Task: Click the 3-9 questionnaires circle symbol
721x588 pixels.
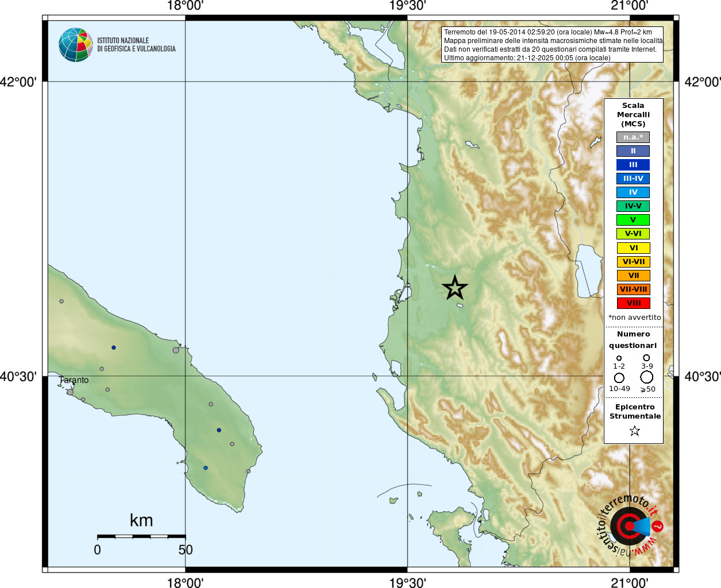Action: click(646, 358)
